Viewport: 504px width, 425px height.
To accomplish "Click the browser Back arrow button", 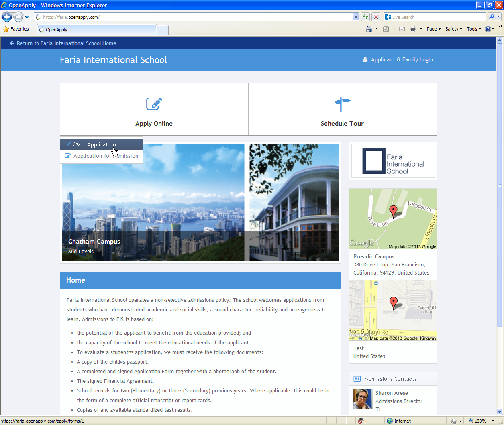I will click(x=7, y=17).
